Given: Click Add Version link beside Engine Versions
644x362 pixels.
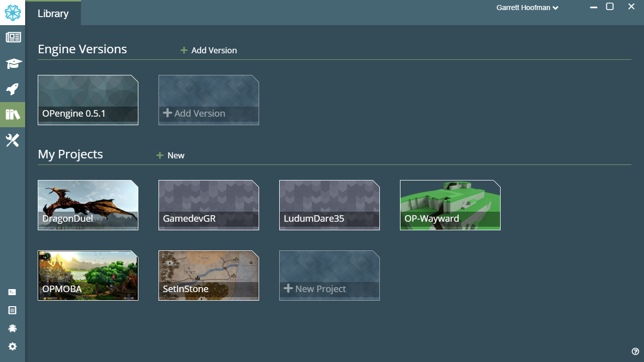Looking at the screenshot, I should click(x=209, y=50).
